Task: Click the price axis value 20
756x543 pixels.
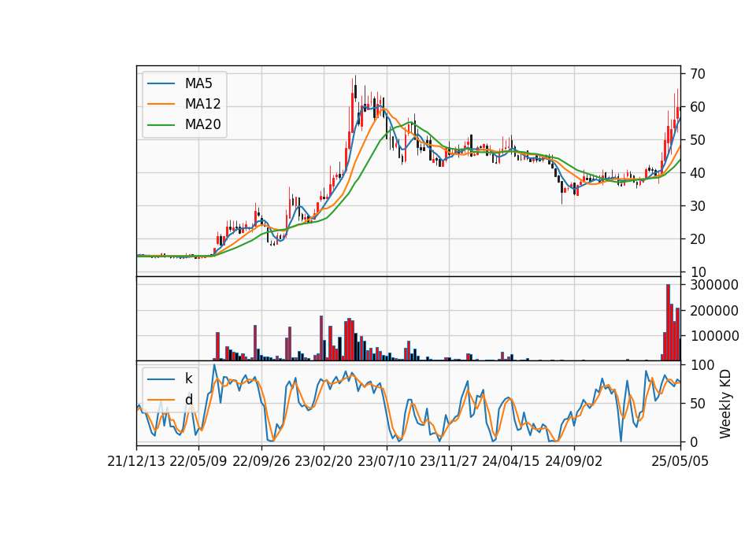Action: tap(698, 239)
